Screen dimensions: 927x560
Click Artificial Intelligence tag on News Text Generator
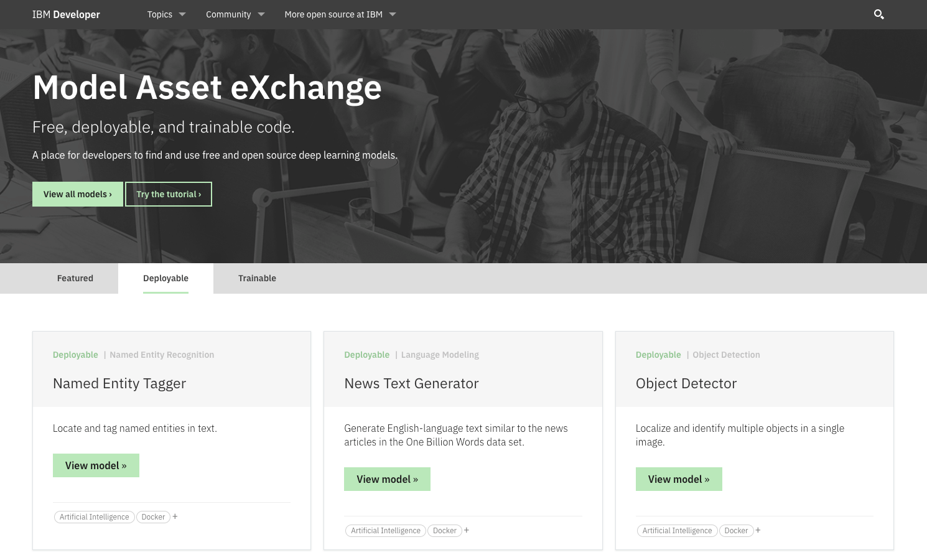[x=386, y=531]
